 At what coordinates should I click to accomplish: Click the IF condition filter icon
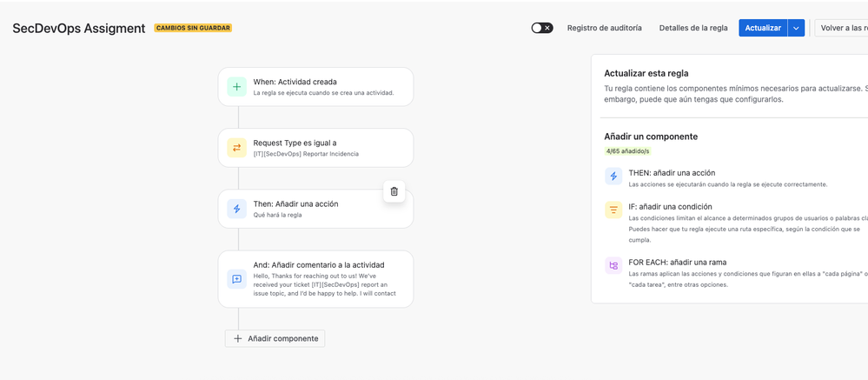(613, 210)
